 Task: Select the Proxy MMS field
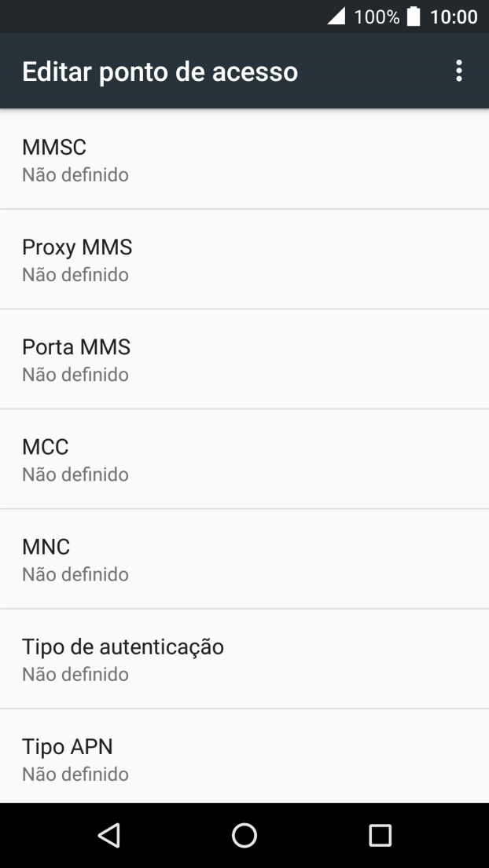click(x=244, y=258)
